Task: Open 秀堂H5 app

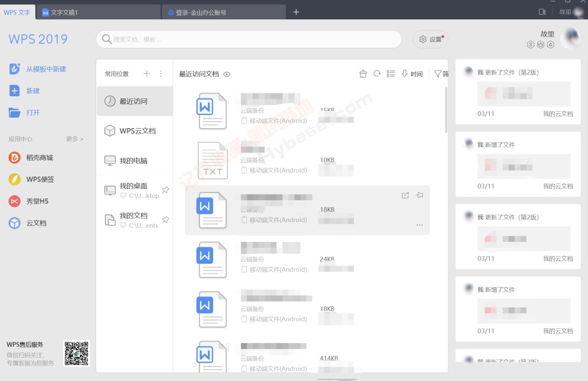Action: tap(29, 201)
